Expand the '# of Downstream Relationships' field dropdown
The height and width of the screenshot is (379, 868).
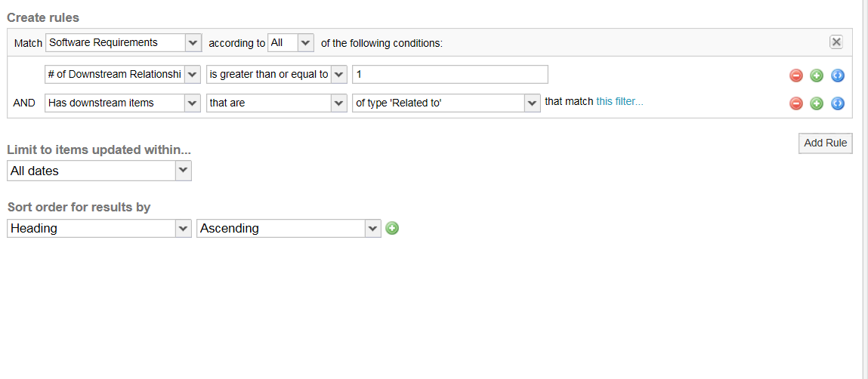122,74
